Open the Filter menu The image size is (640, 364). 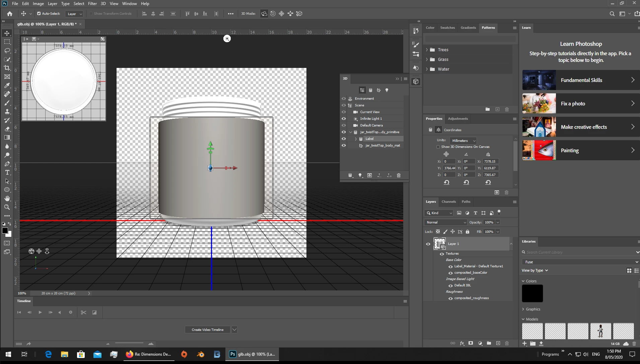coord(92,4)
